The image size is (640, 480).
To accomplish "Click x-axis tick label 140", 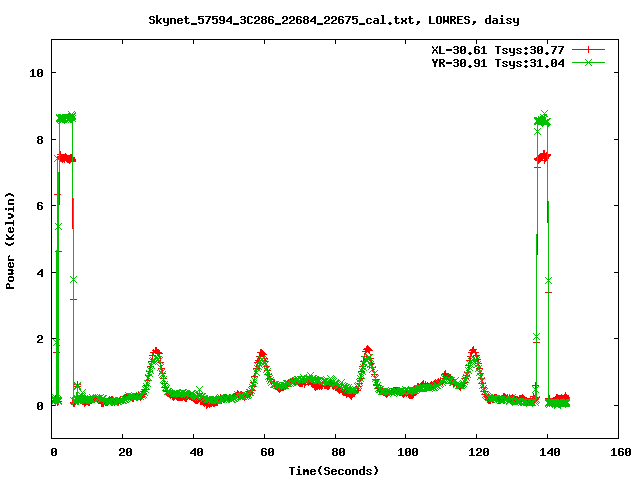I will [550, 452].
